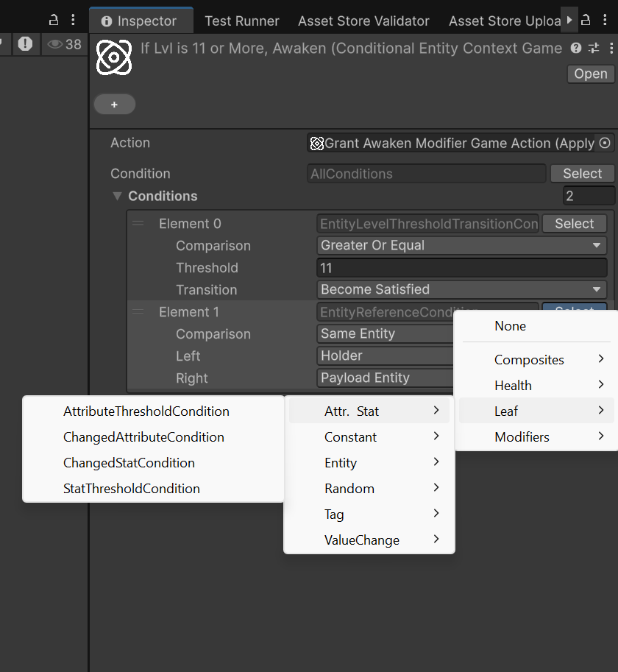The height and width of the screenshot is (672, 618).
Task: Open the Inspector kebab options menu
Action: [x=605, y=20]
